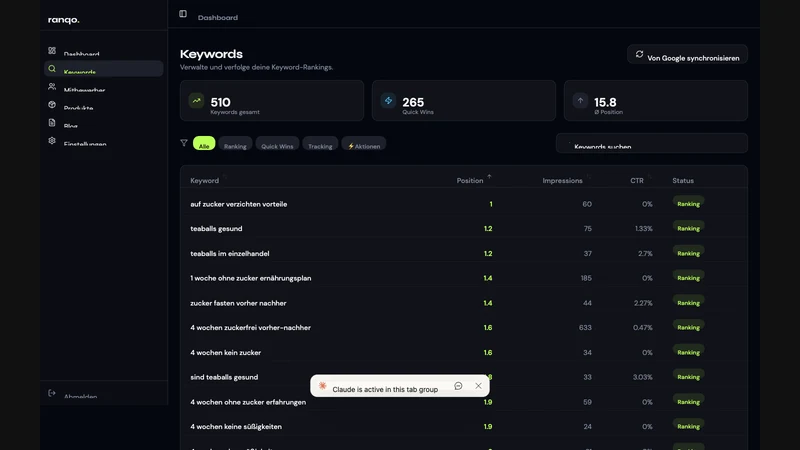Select the Alle filter tab

204,143
